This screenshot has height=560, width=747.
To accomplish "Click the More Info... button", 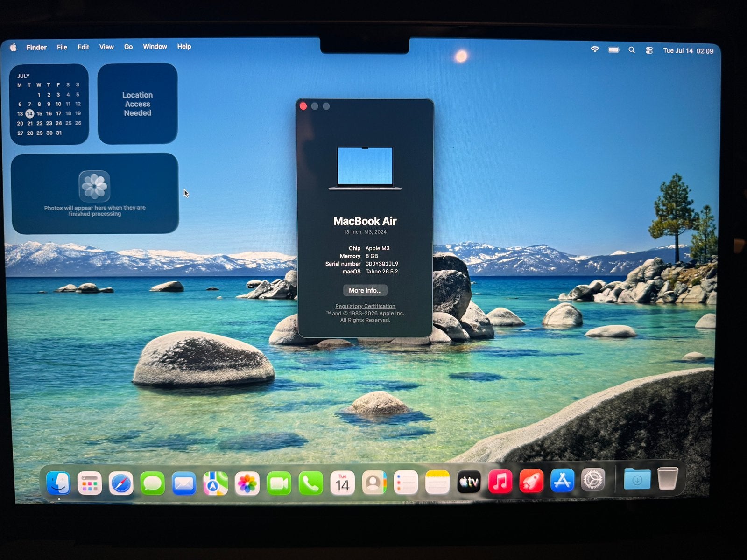I will pos(365,290).
